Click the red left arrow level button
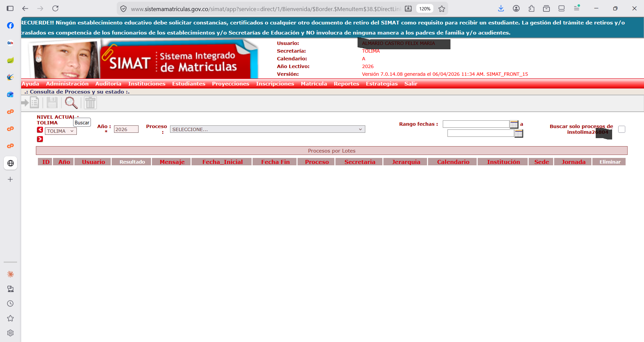Image resolution: width=644 pixels, height=342 pixels. coord(40,130)
